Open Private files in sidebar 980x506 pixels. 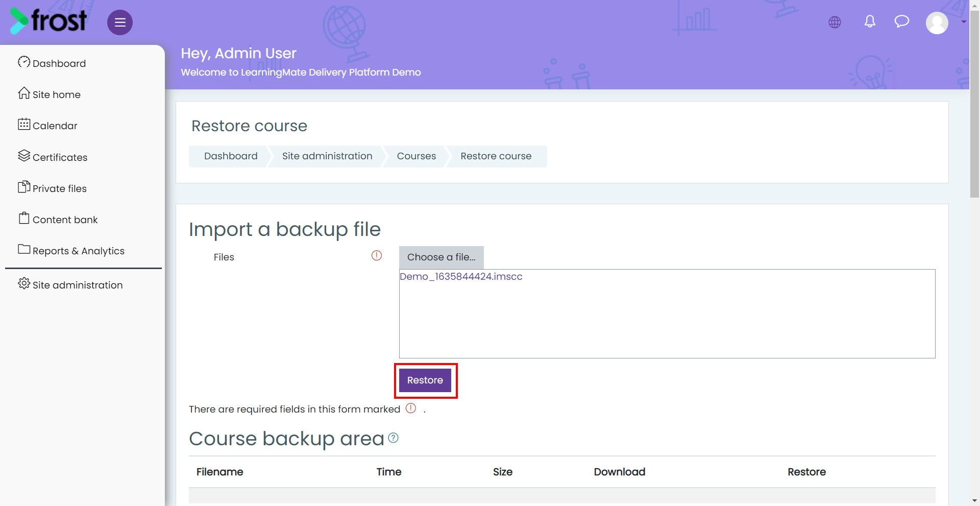click(x=53, y=188)
